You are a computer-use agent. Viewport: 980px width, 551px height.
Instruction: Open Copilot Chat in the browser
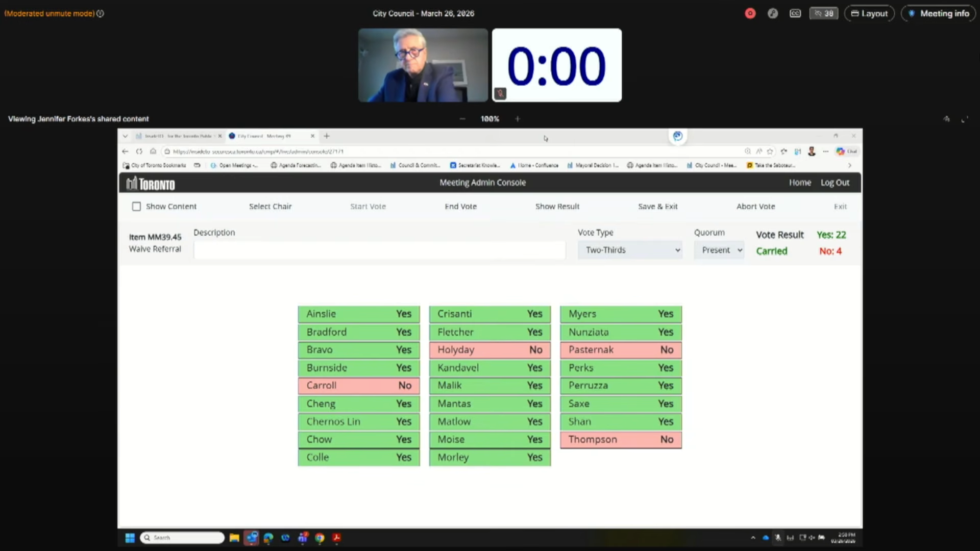846,152
